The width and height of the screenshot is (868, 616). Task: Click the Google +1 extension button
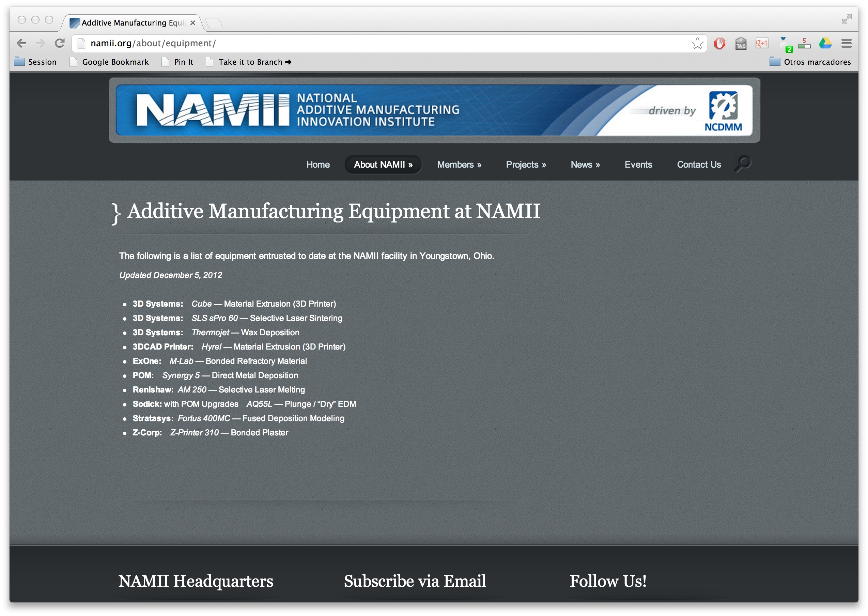tap(761, 43)
